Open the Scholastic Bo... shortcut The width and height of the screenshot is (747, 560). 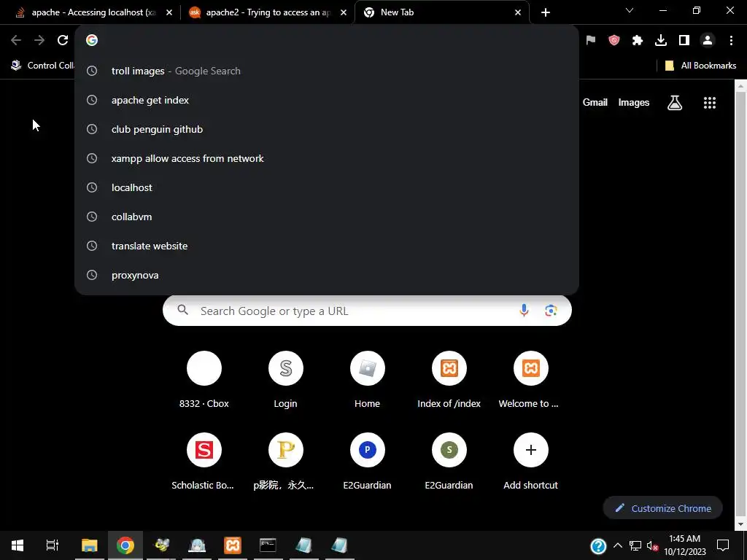click(x=204, y=462)
